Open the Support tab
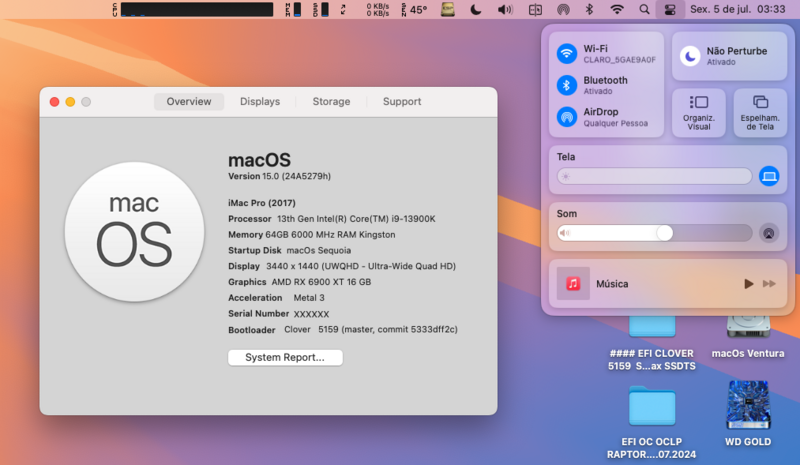Image resolution: width=800 pixels, height=465 pixels. tap(402, 101)
